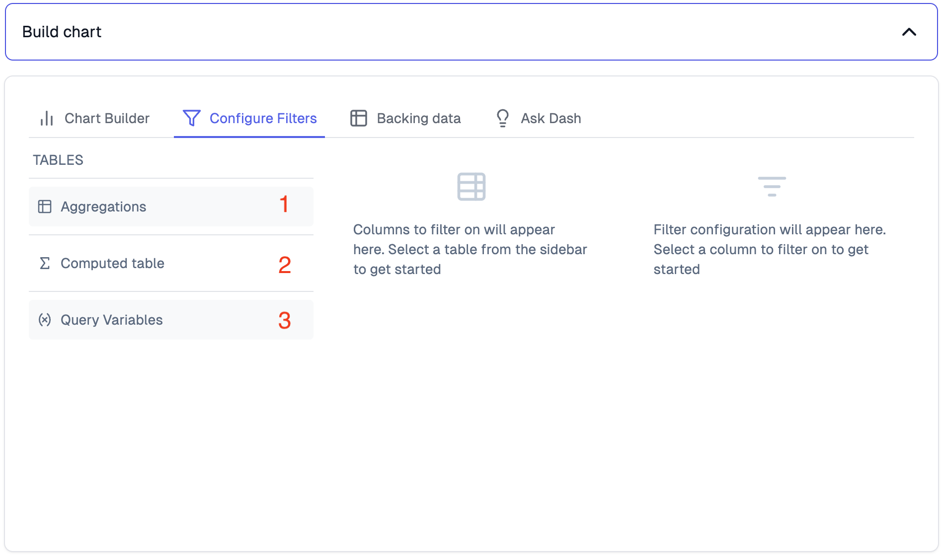Click the table icon next to Aggregations

tap(45, 207)
